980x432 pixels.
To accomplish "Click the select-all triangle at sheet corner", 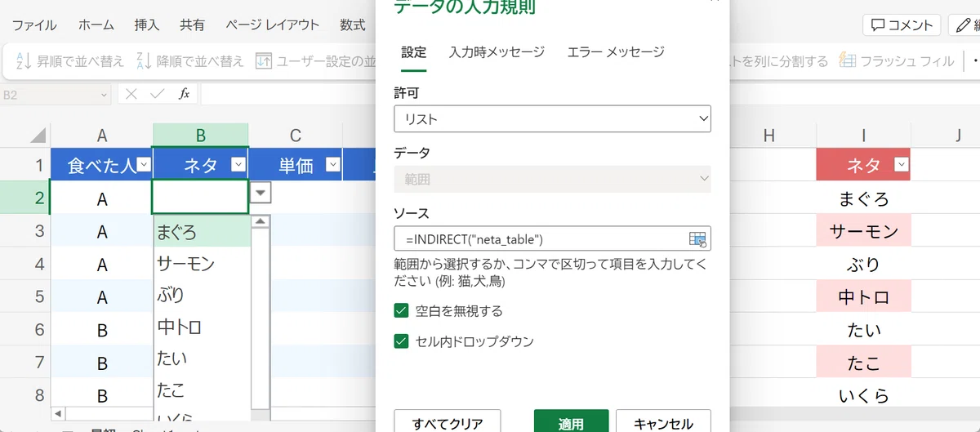I will pos(38,136).
